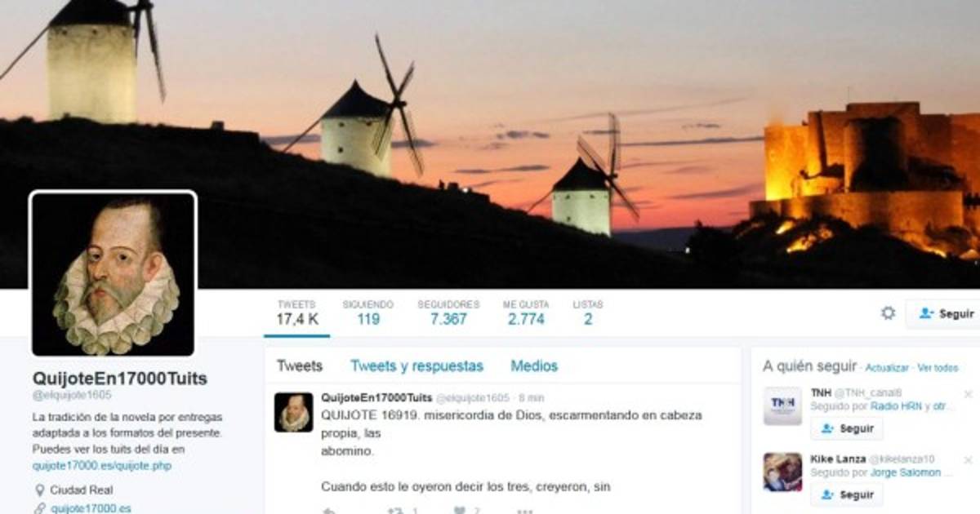Dismiss the Kike Lanza suggestion

coord(968,460)
